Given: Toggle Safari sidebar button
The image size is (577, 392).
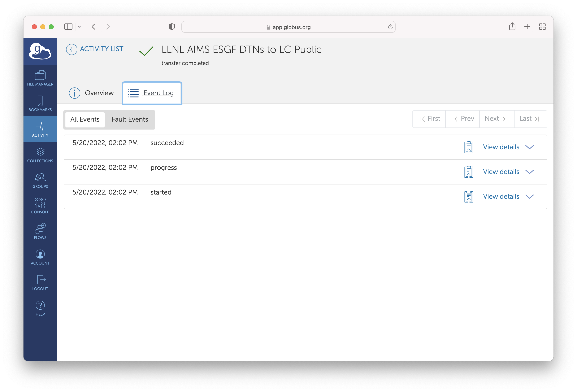Looking at the screenshot, I should 68,27.
